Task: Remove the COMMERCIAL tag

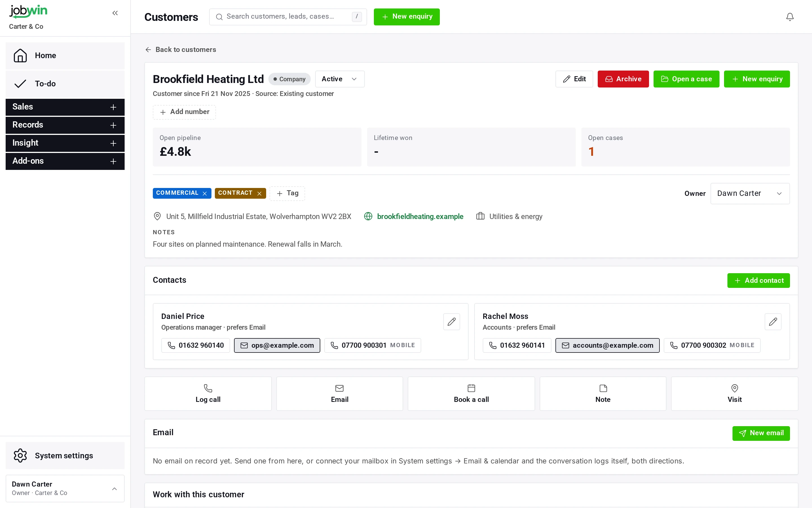Action: coord(205,193)
